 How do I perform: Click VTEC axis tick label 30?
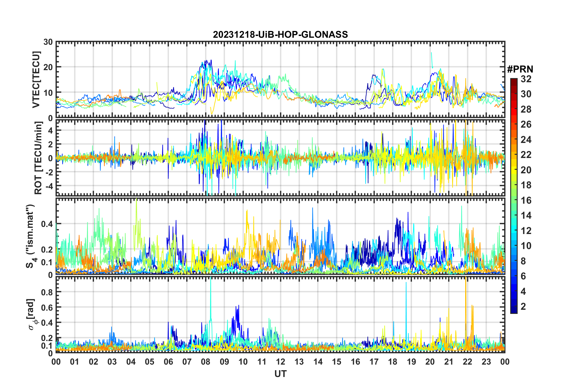pyautogui.click(x=48, y=42)
